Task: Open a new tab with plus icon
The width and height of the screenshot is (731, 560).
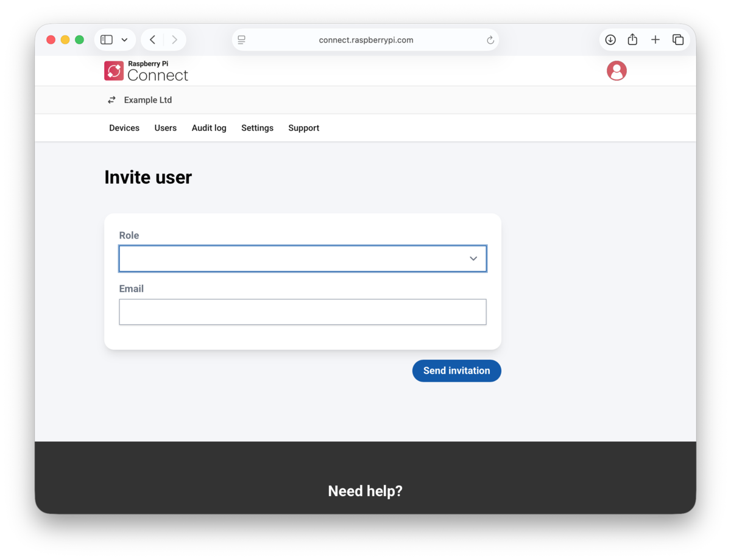Action: coord(655,40)
